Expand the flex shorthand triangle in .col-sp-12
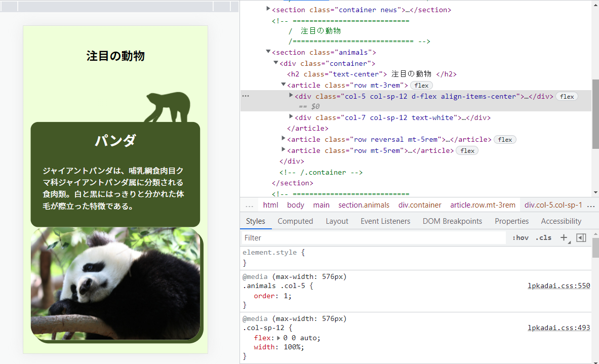This screenshot has width=599, height=364. click(278, 338)
